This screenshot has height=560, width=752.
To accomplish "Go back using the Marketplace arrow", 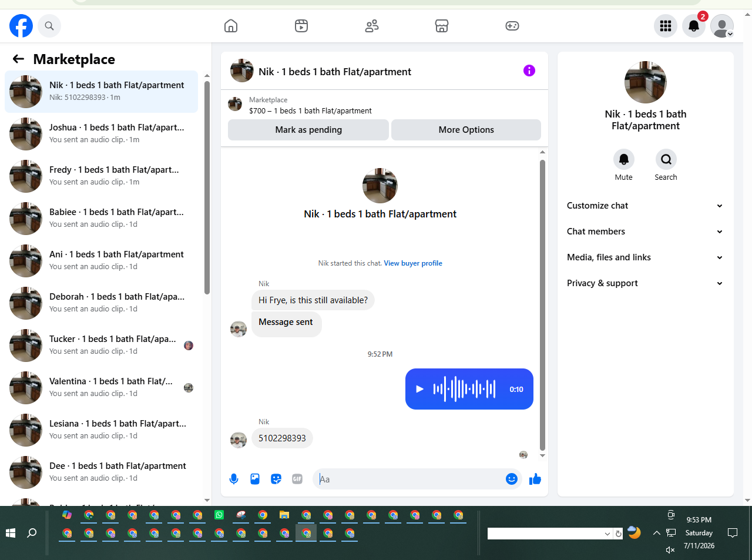I will point(18,59).
